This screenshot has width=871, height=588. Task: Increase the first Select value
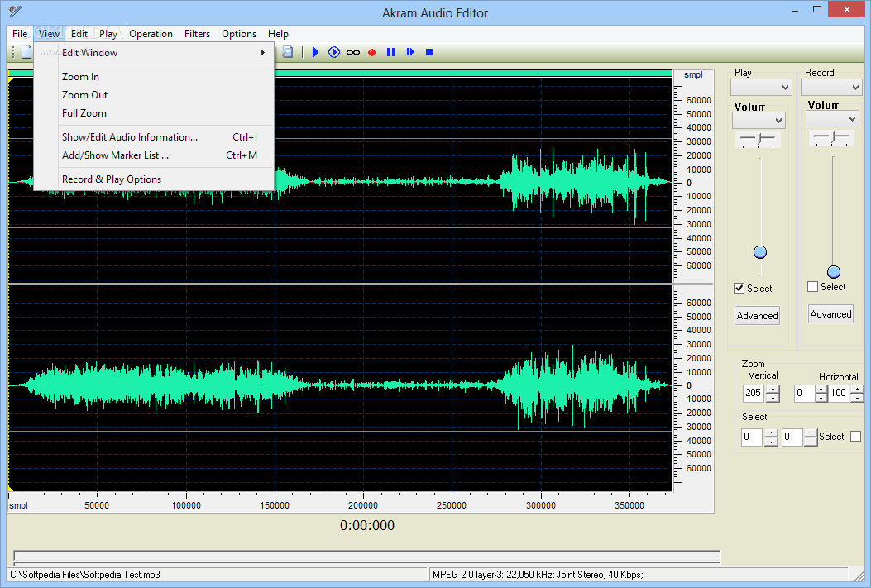771,433
